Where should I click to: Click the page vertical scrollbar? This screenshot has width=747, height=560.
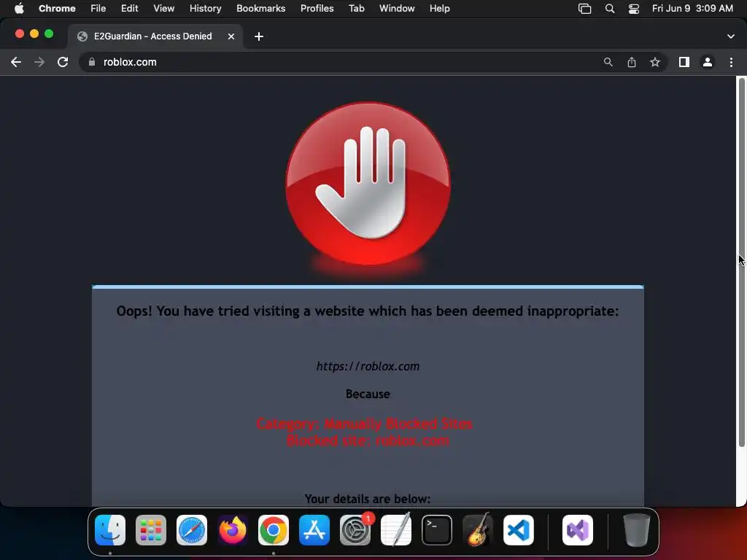tap(741, 262)
